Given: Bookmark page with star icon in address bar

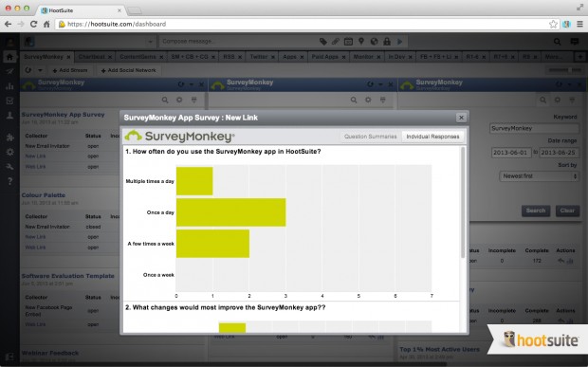Looking at the screenshot, I should [x=553, y=24].
